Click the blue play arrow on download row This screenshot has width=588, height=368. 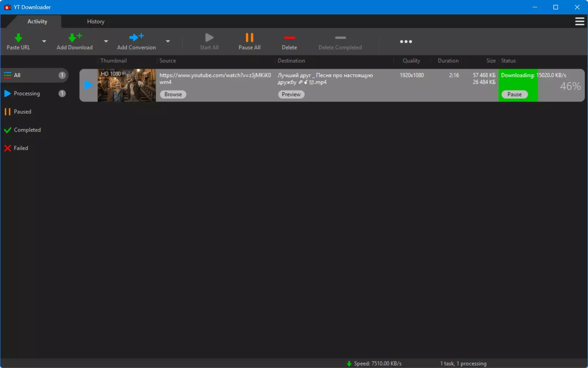pos(88,85)
